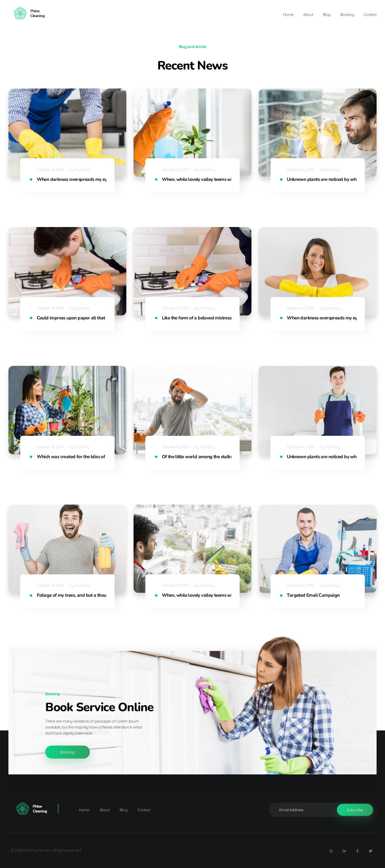Open 'Foliage of my trees' article title
Viewport: 385px width, 868px height.
click(71, 595)
